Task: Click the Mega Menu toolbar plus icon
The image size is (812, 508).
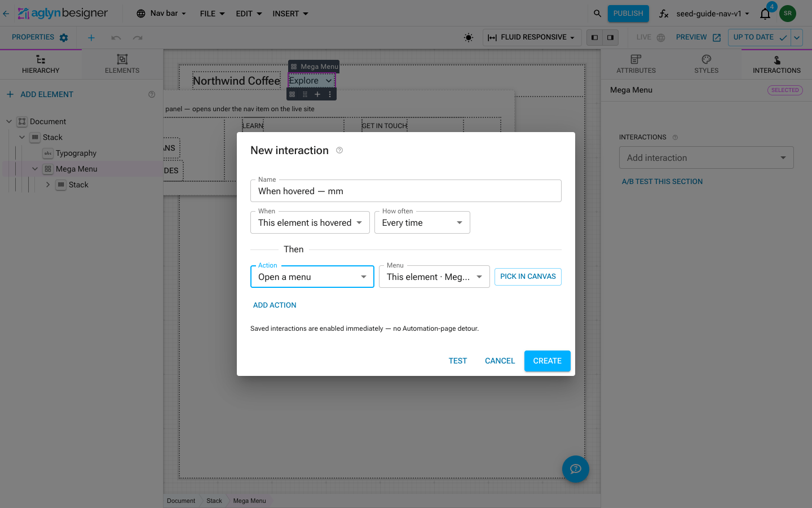Action: point(317,94)
